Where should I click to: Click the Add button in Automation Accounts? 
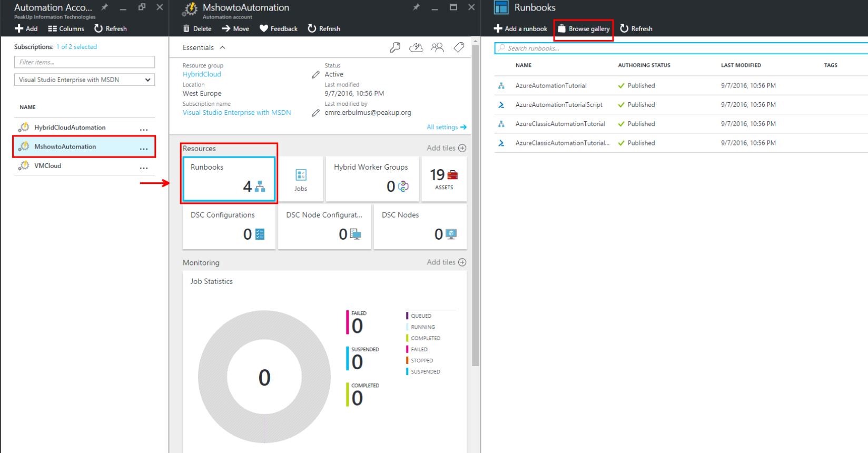pos(26,28)
